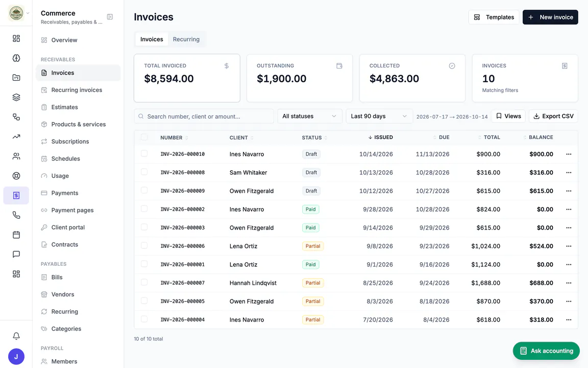Open the calendar icon in left rail
Image resolution: width=588 pixels, height=368 pixels.
coord(16,235)
